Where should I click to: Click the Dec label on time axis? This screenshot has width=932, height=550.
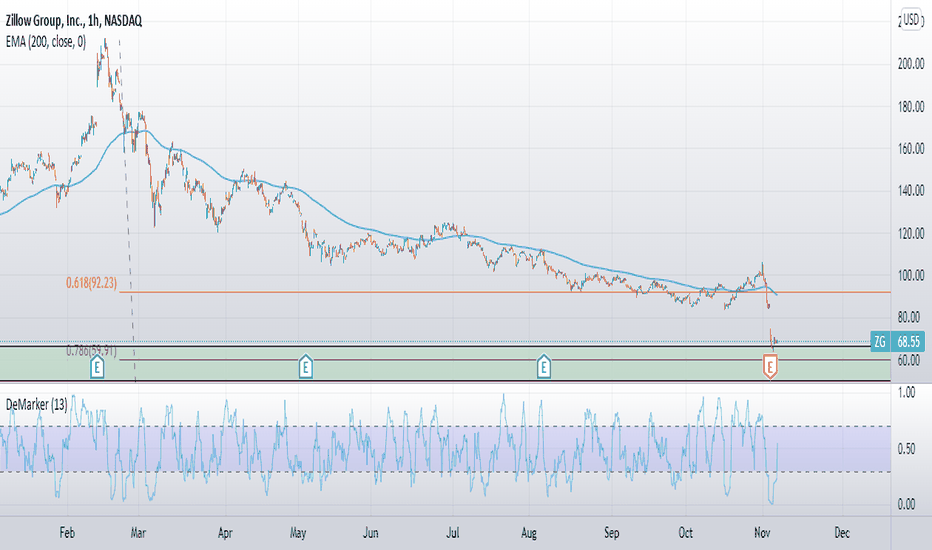tap(842, 533)
